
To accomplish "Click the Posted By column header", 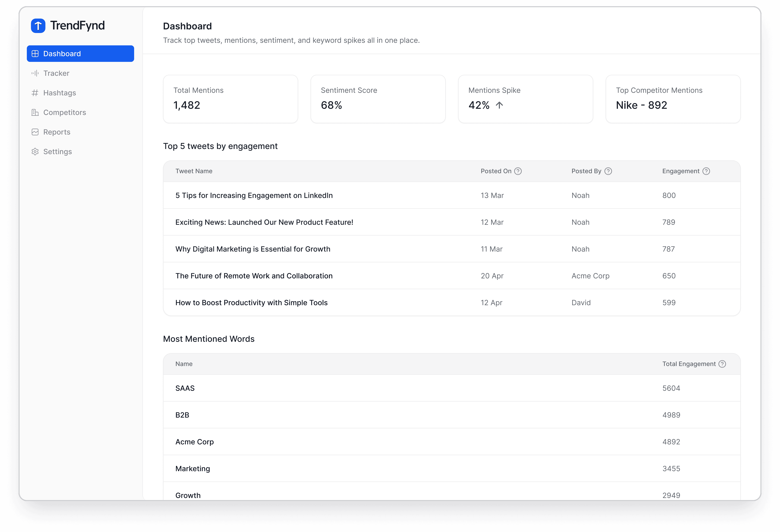I will click(x=586, y=171).
